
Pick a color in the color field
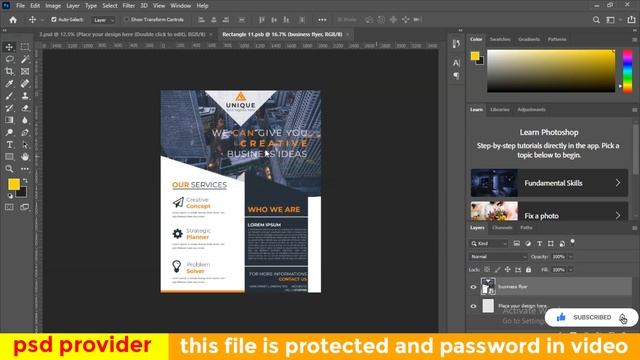point(551,71)
